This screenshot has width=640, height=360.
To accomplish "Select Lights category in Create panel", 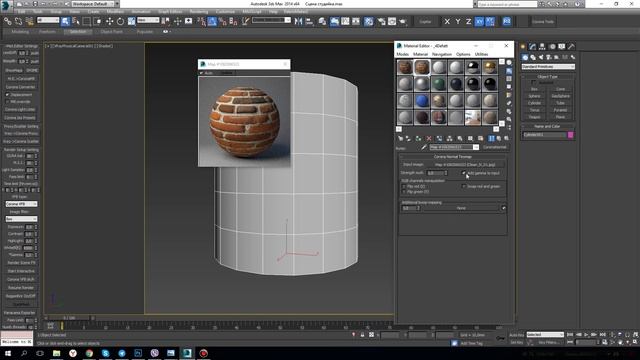I will click(541, 58).
